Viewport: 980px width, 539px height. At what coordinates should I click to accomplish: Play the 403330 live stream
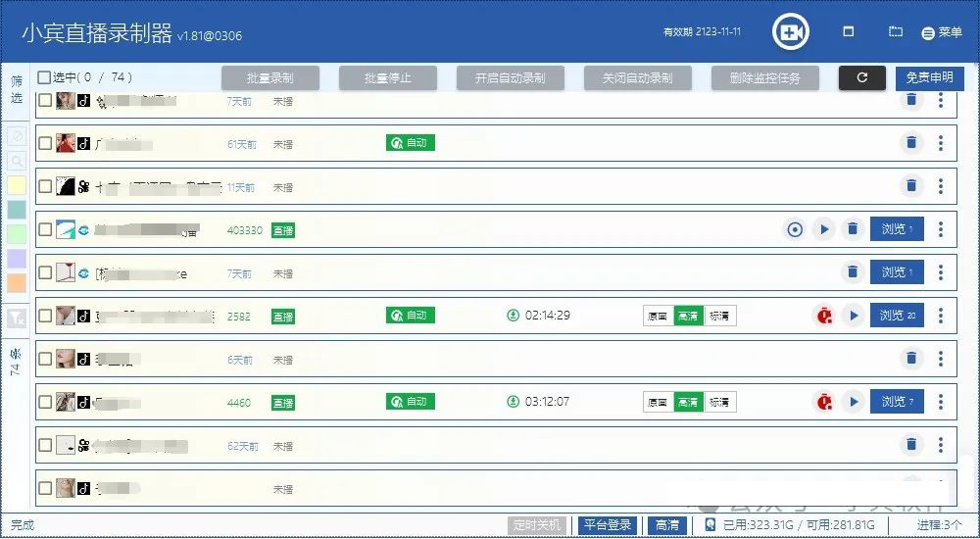click(x=824, y=229)
